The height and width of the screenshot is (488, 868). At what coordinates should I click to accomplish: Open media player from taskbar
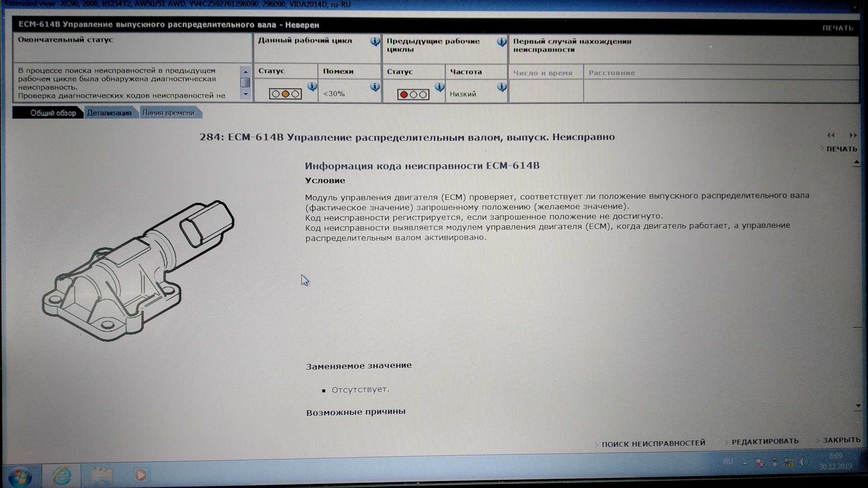click(x=141, y=475)
